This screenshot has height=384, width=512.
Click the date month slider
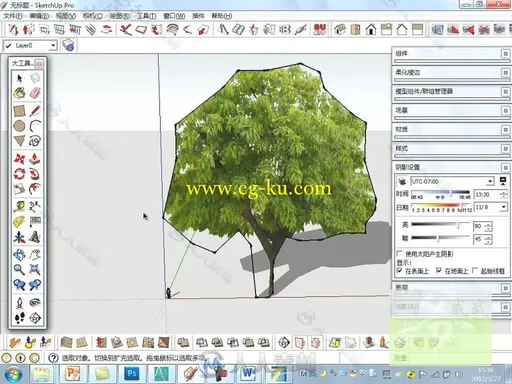click(440, 205)
